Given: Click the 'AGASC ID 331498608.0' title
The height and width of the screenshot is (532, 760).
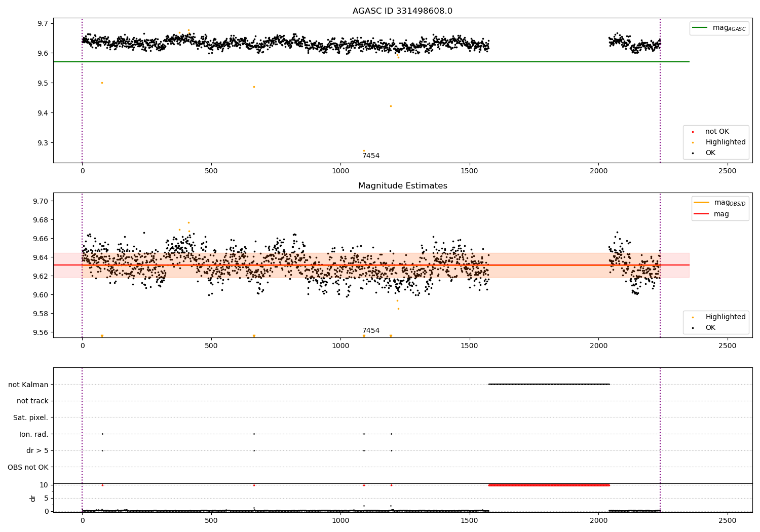Looking at the screenshot, I should (x=402, y=11).
